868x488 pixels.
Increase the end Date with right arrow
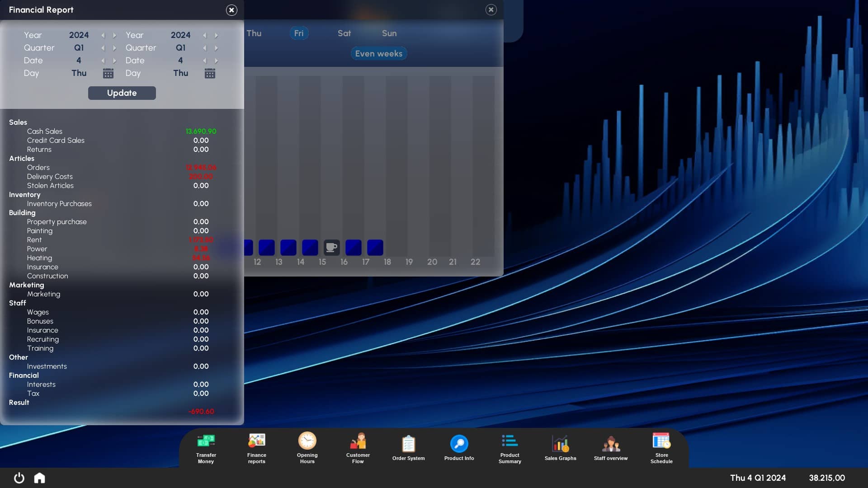tap(217, 61)
